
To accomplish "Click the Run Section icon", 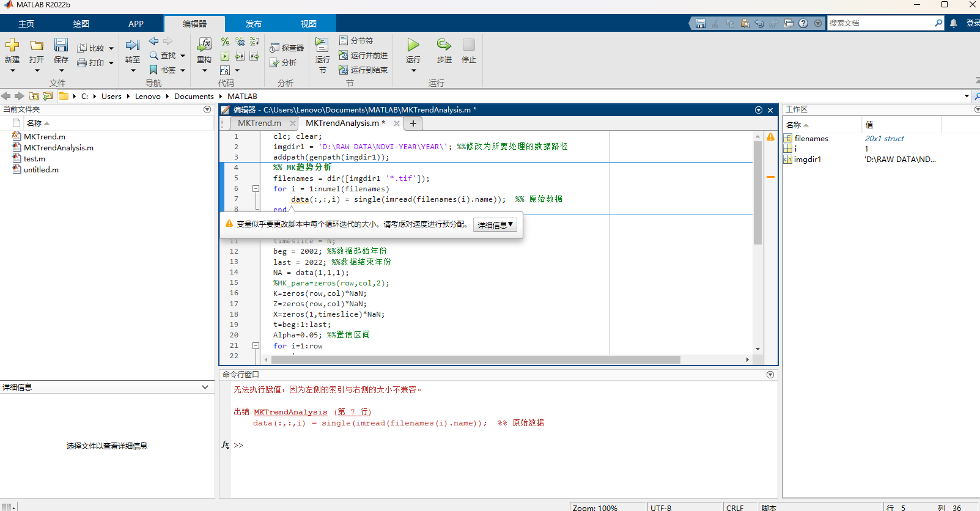I will point(322,46).
